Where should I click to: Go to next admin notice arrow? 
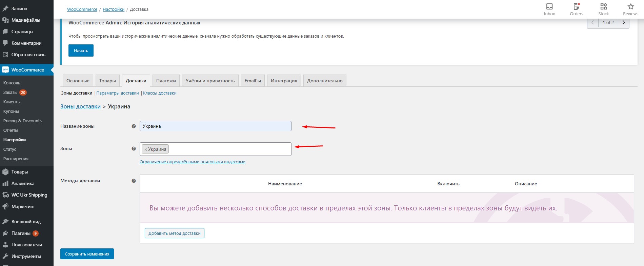click(624, 22)
